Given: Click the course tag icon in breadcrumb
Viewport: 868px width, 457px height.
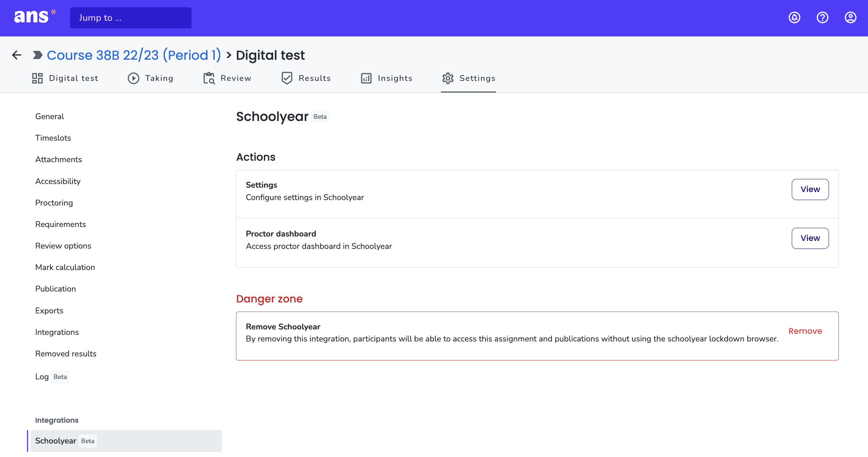Looking at the screenshot, I should click(37, 55).
